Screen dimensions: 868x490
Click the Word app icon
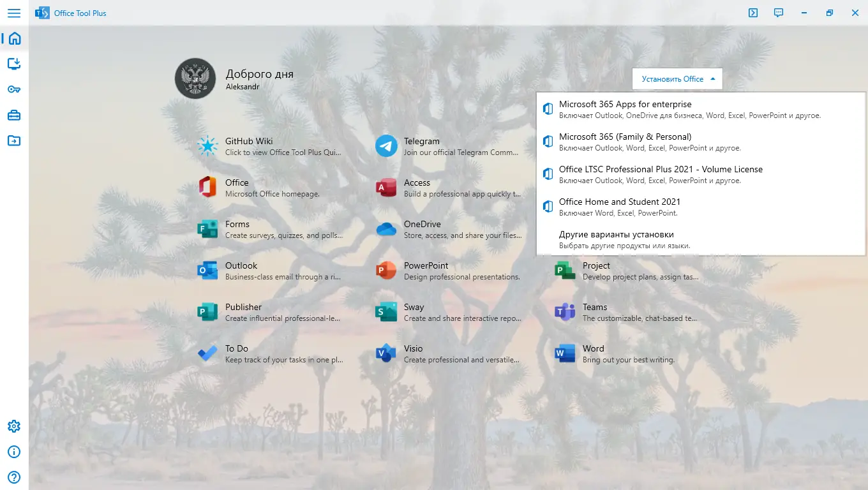pyautogui.click(x=565, y=353)
